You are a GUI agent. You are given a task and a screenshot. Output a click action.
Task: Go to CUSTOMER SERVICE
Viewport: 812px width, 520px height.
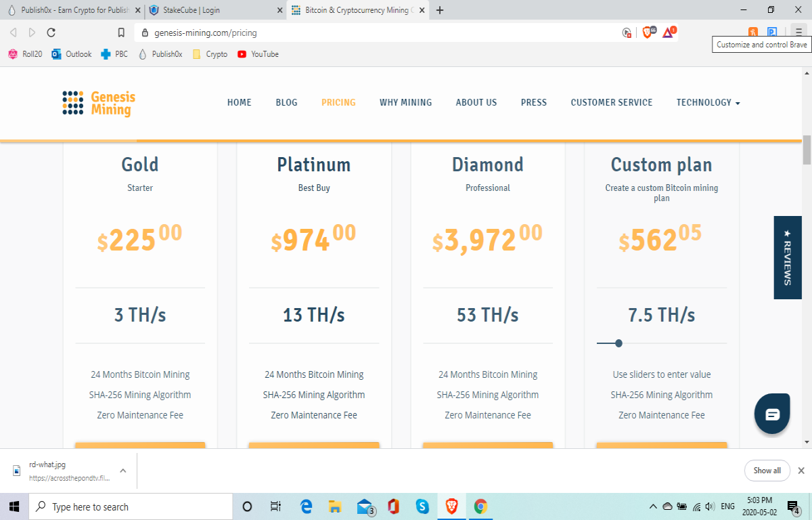(612, 102)
